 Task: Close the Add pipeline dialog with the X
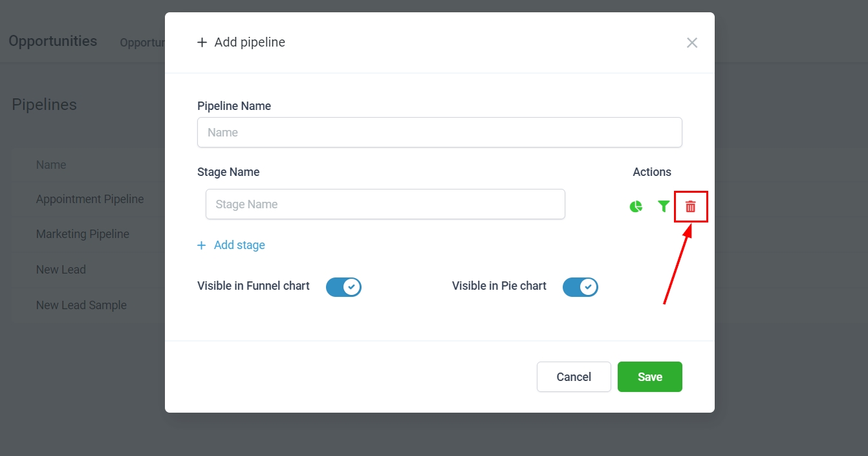[691, 43]
